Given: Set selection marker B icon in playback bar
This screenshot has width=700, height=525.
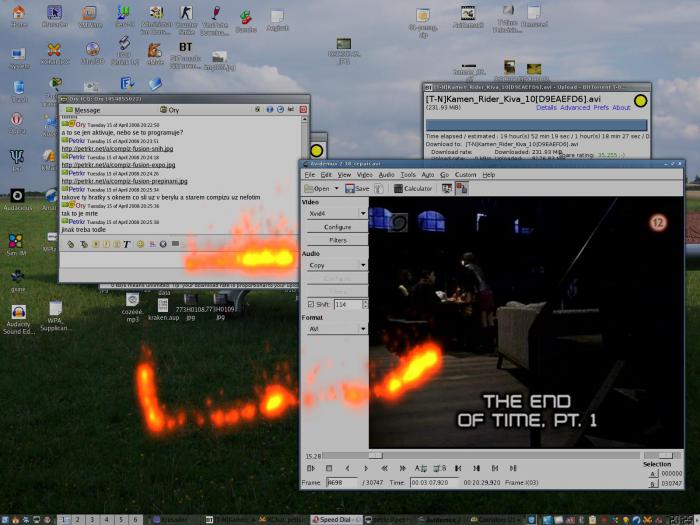Looking at the screenshot, I should click(x=439, y=468).
